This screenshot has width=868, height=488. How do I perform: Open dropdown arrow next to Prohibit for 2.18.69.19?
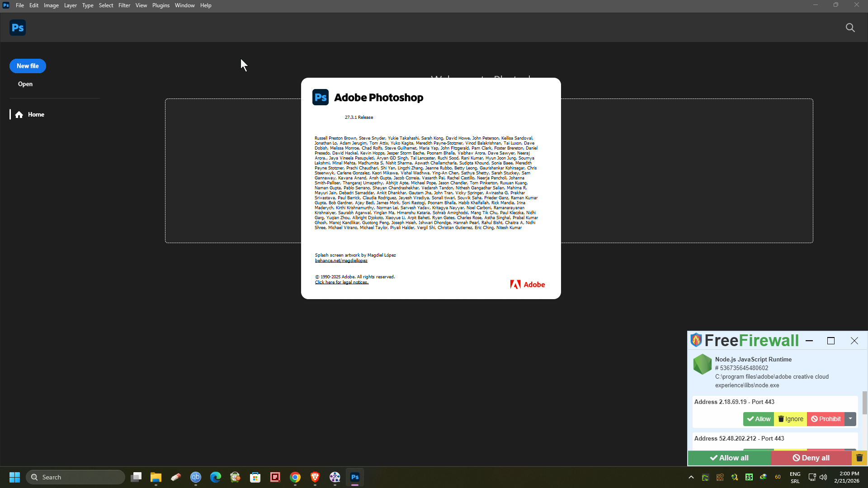(x=850, y=419)
